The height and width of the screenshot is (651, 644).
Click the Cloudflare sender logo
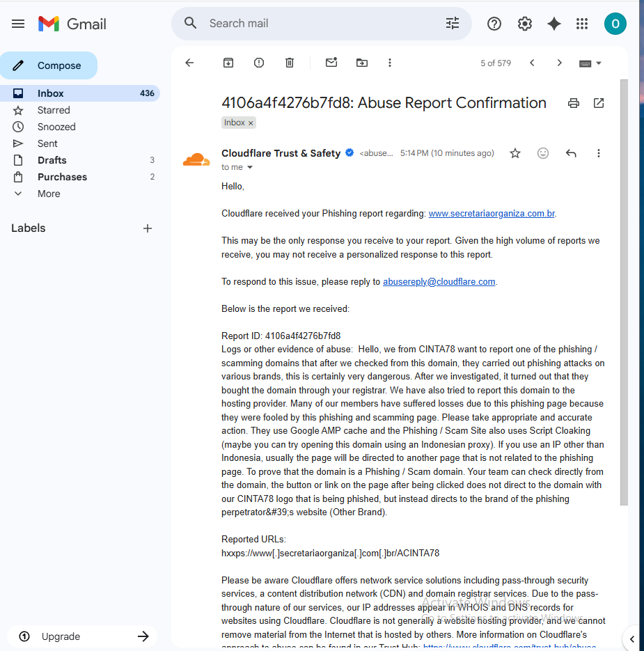[196, 159]
